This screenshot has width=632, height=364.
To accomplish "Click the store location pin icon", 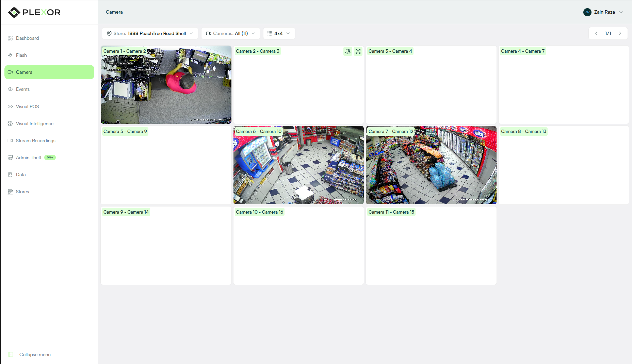I will click(109, 33).
